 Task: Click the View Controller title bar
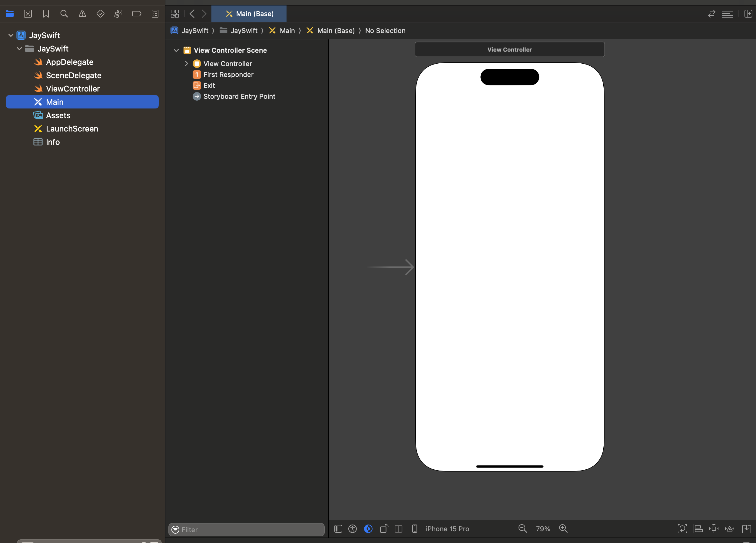509,50
